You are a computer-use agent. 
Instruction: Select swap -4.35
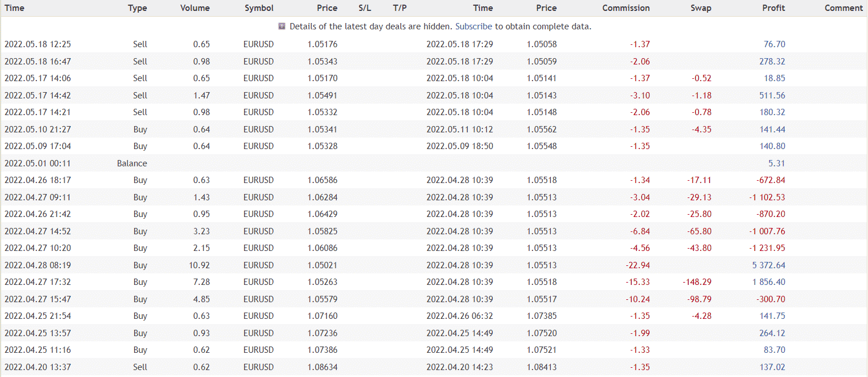point(702,130)
